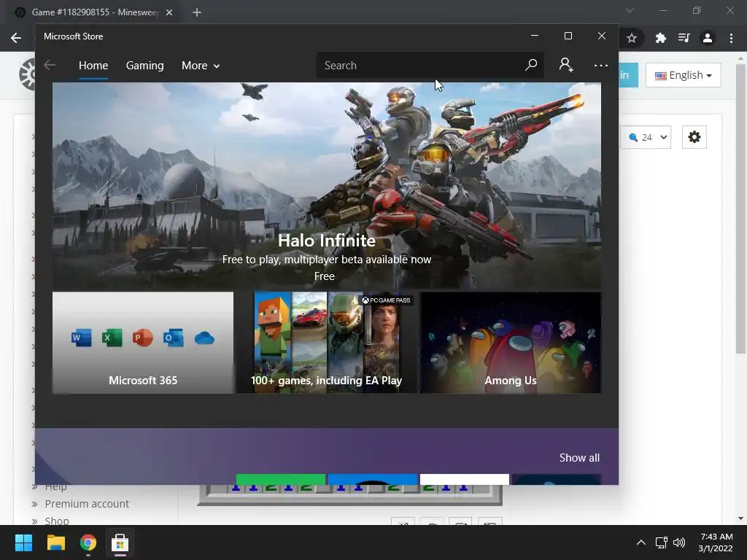The width and height of the screenshot is (747, 560).
Task: Click the Excel icon in Microsoft 365 tile
Action: tap(112, 338)
